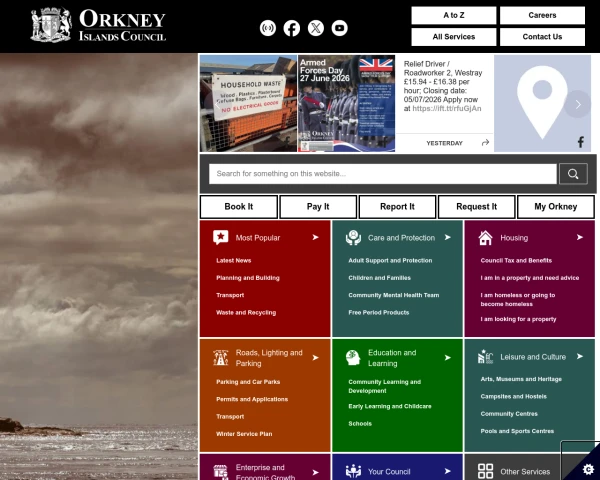Show previous social feed slide arrow
Viewport: 600px width, 480px height.
217,104
